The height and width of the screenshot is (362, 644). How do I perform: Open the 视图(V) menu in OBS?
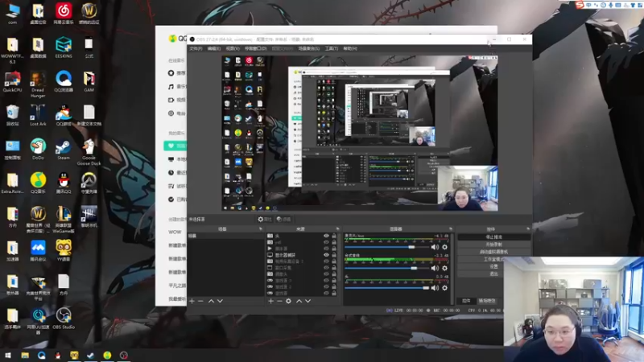click(232, 48)
